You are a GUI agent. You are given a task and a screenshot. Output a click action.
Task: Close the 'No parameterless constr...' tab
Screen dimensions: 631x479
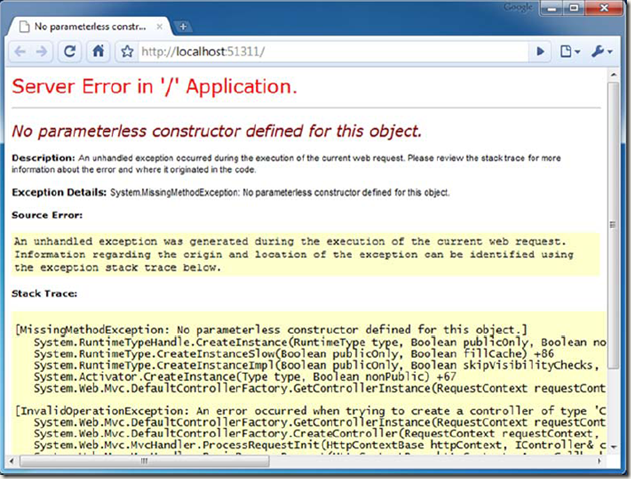click(159, 27)
